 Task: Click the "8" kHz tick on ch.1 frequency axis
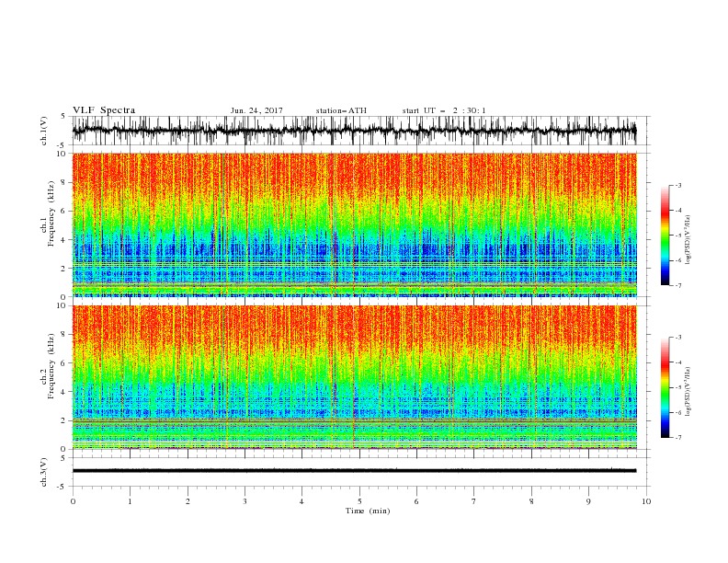[x=64, y=182]
